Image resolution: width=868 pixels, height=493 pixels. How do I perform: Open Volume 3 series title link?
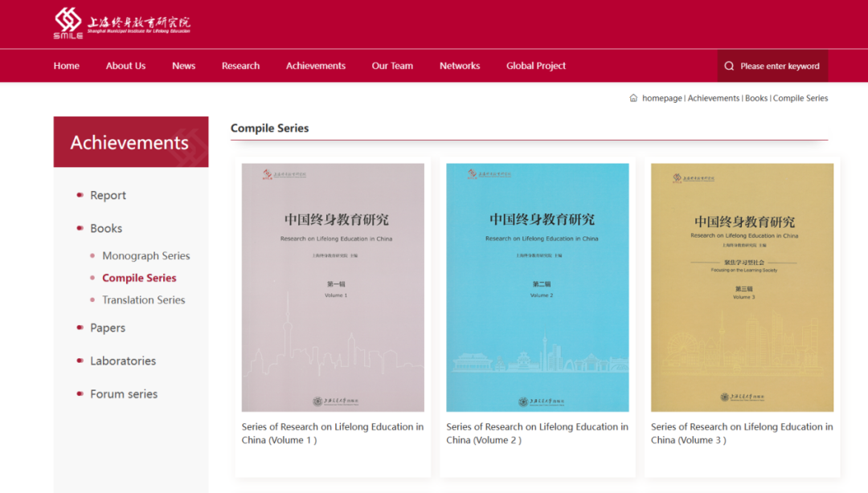click(741, 433)
